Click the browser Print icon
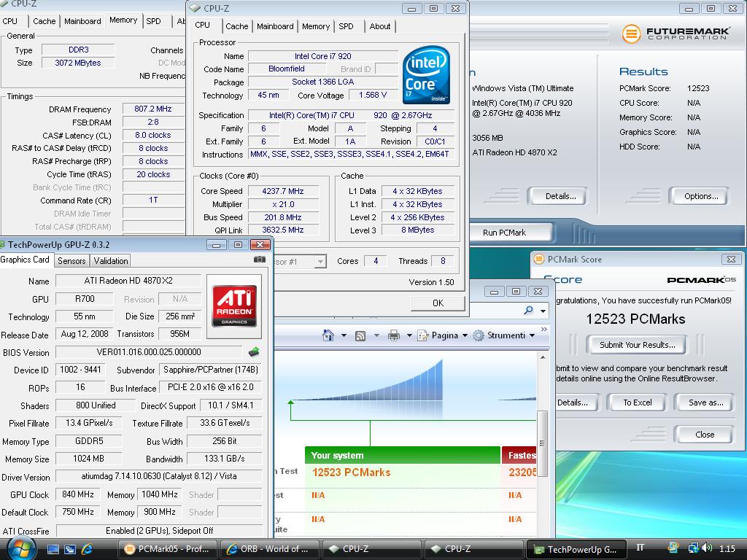 (393, 335)
